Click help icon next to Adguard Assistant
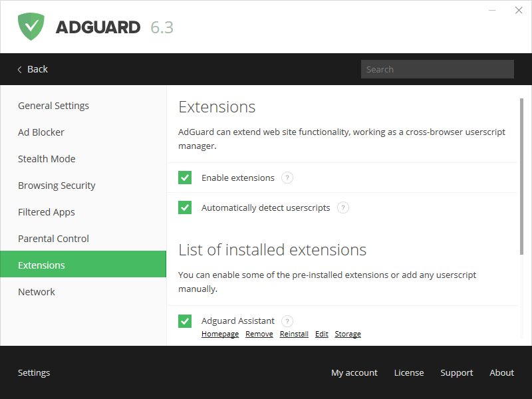This screenshot has width=532, height=399. click(x=287, y=321)
